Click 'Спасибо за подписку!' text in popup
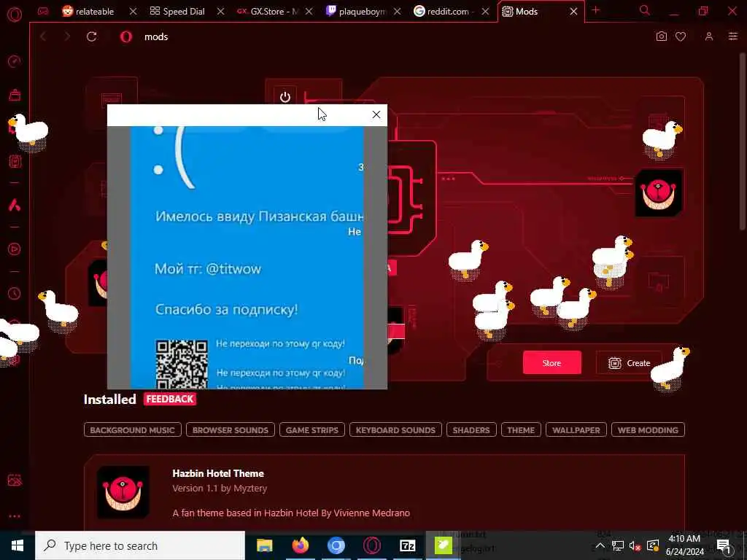 coord(226,309)
